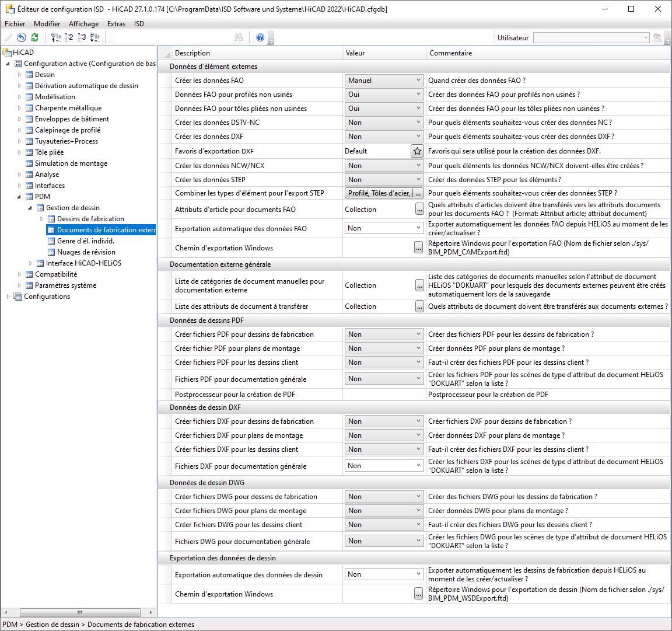Viewport: 672px width, 631px height.
Task: Click the blue undo arrow icon
Action: tap(22, 37)
